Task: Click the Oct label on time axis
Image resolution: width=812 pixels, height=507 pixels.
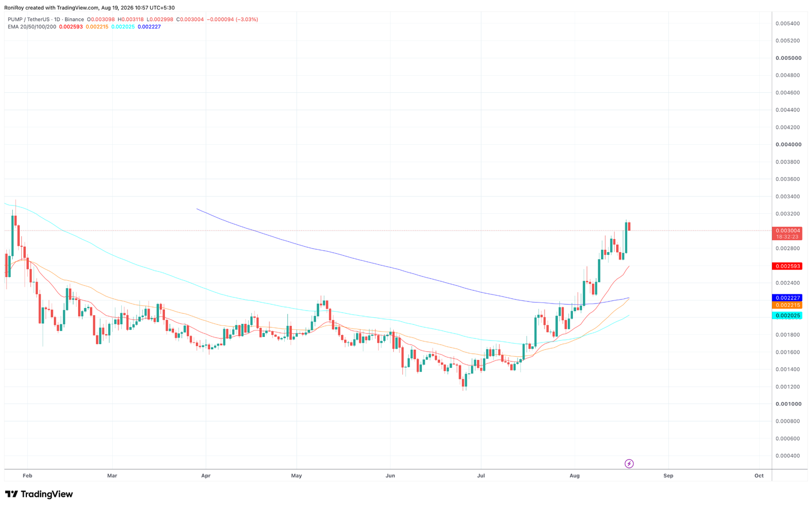Action: (759, 476)
